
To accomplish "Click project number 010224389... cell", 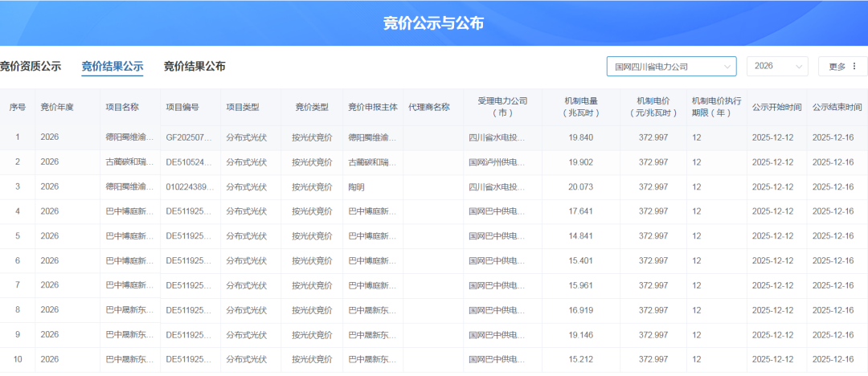I will coord(190,186).
